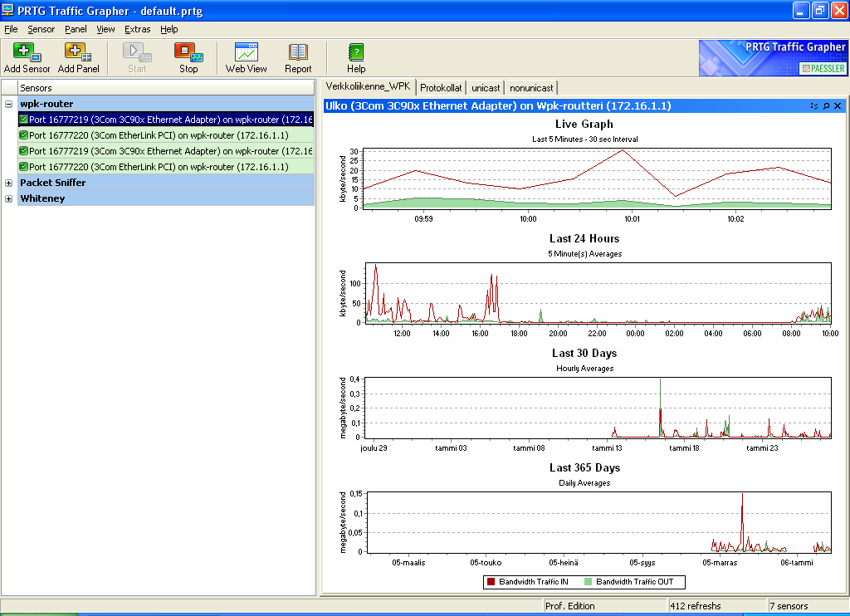The width and height of the screenshot is (850, 616).
Task: Click the green Help book icon
Action: pyautogui.click(x=356, y=52)
